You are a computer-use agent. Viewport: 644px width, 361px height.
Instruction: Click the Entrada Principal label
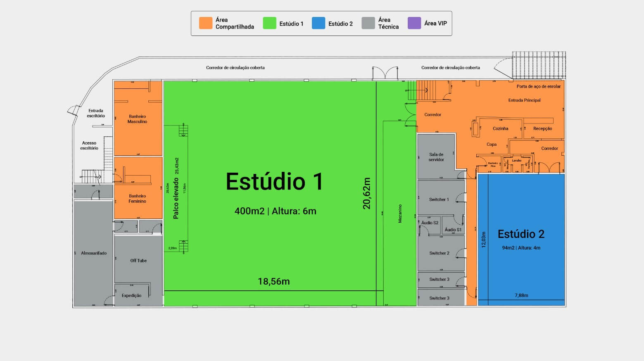(524, 100)
